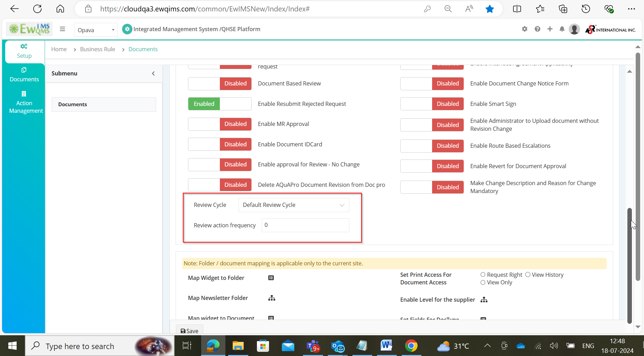Toggle Enable approval for Review - No Change
Screen dimensions: 644x356
[x=220, y=164]
